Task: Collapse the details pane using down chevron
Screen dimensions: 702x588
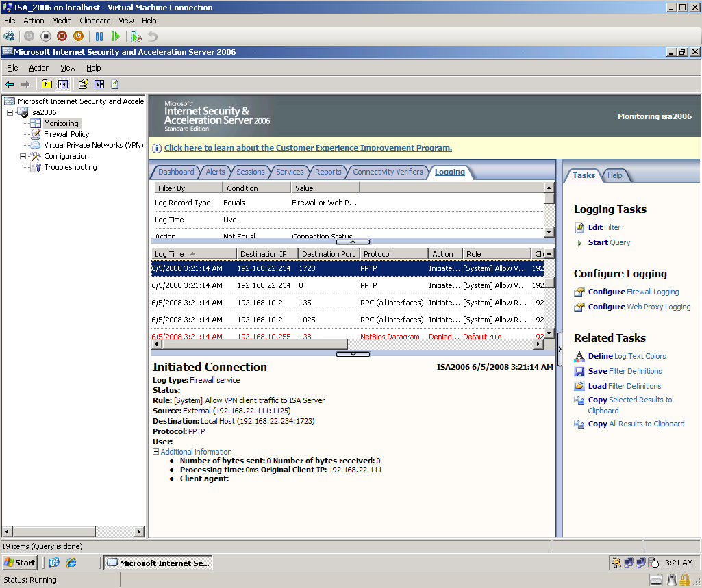Action: click(x=353, y=354)
